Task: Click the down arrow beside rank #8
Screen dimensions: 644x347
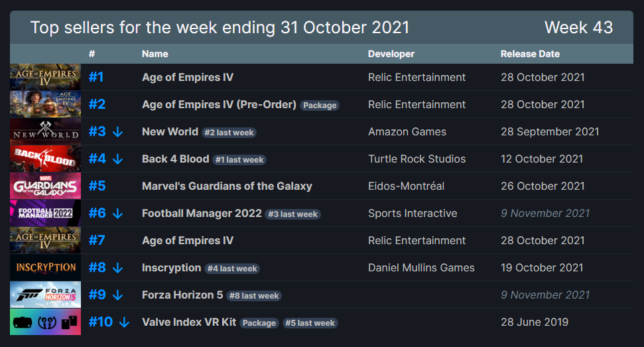Action: pos(118,268)
